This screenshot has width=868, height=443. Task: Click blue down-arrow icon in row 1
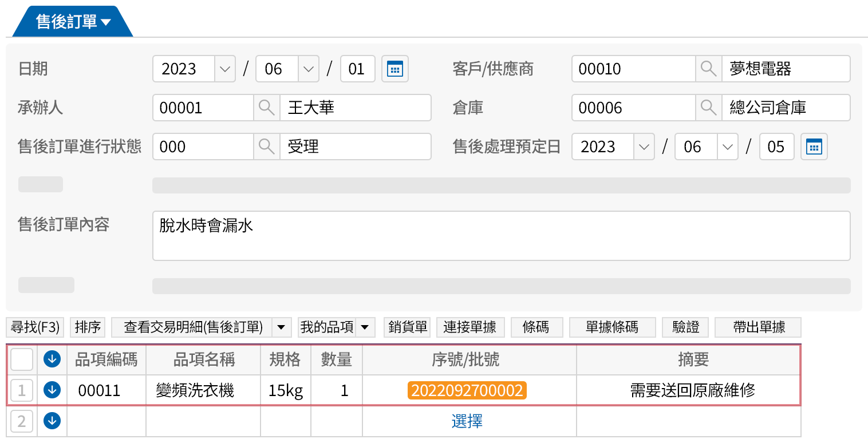point(52,390)
